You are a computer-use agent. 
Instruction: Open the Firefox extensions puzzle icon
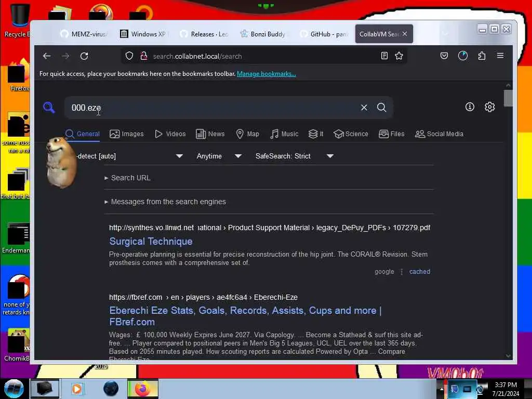click(482, 56)
